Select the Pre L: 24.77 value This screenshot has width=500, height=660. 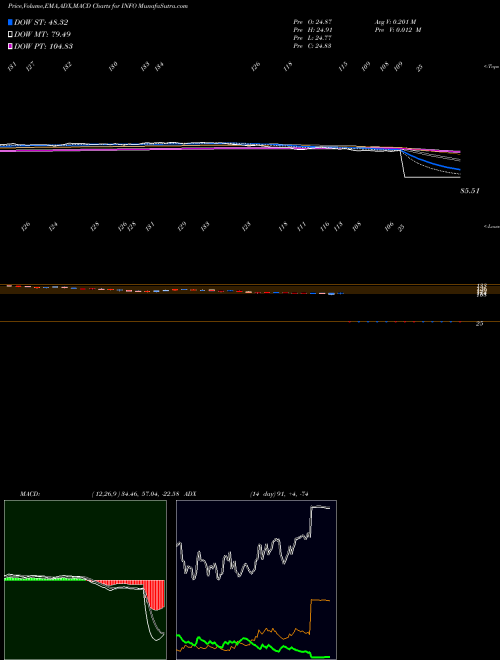click(313, 38)
